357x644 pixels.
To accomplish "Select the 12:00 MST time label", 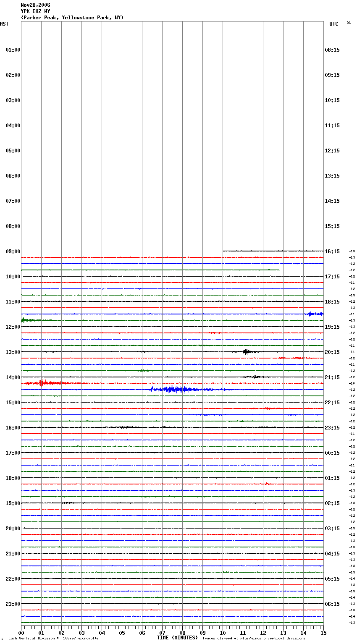I will [13, 327].
